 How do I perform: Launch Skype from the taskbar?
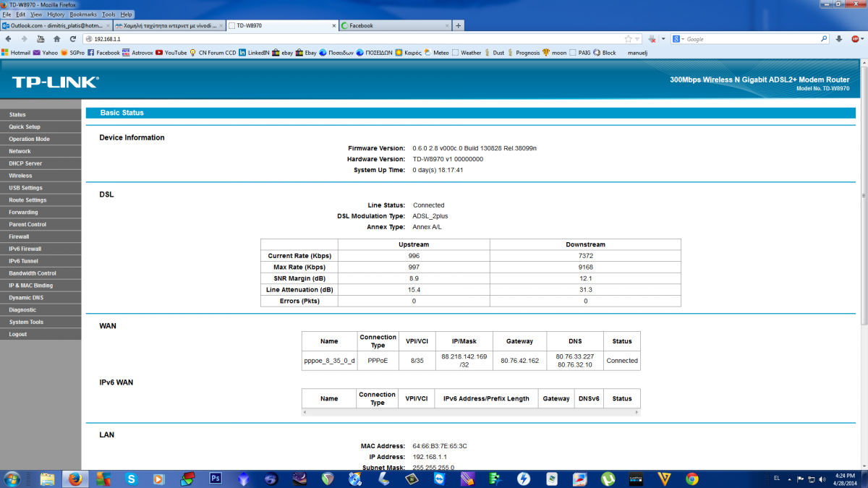tap(131, 479)
